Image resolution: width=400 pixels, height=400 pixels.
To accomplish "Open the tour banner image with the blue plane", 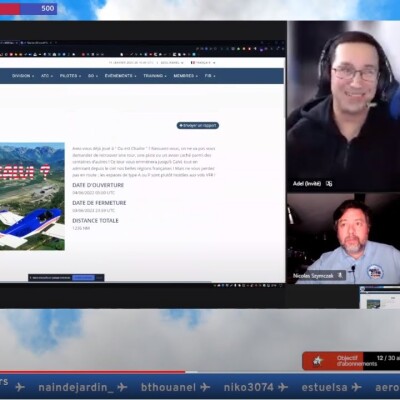I will pos(32,196).
